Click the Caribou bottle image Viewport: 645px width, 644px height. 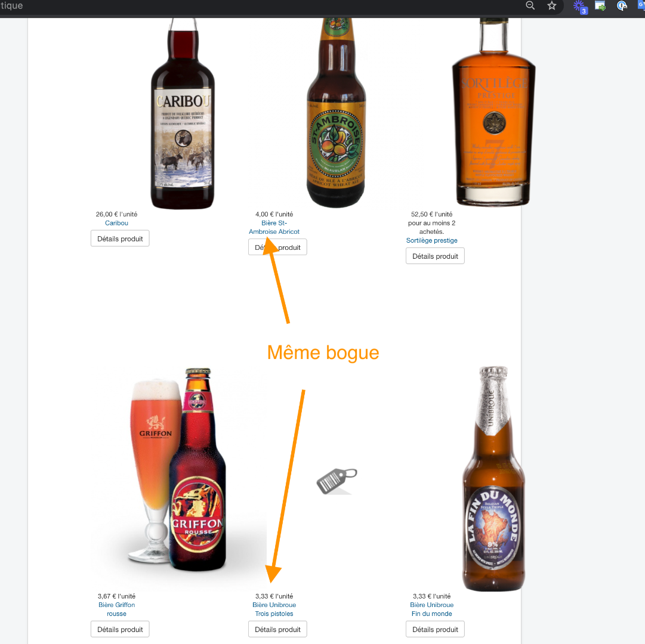coord(183,113)
